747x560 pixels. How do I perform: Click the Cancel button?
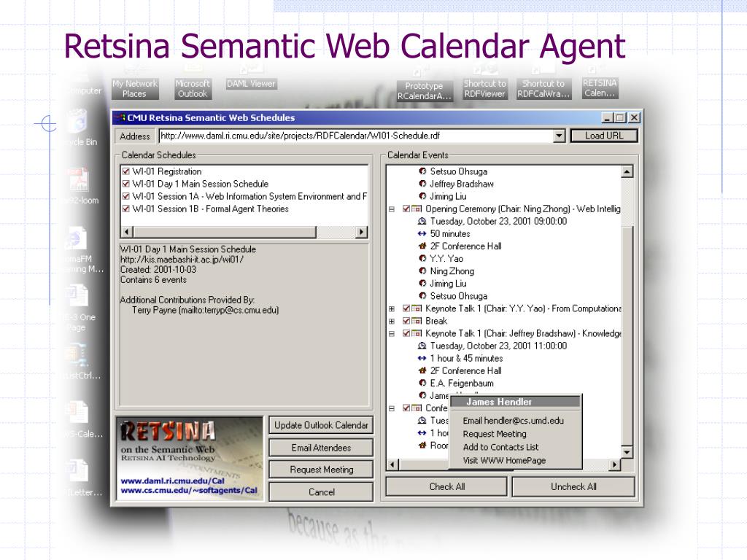pyautogui.click(x=321, y=492)
